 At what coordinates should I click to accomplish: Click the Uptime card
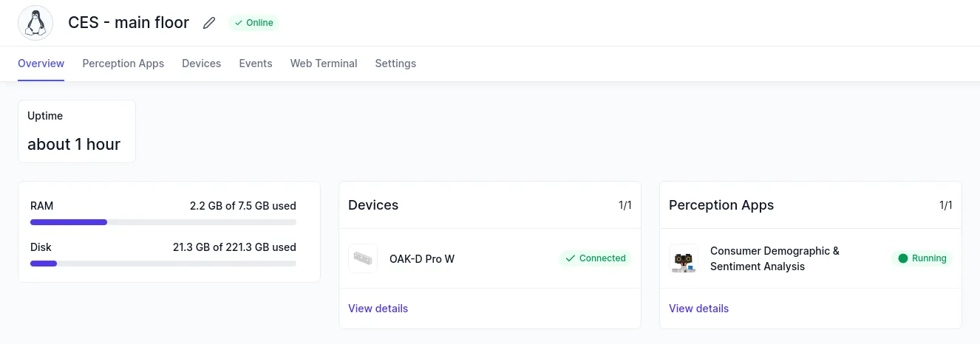(x=77, y=131)
